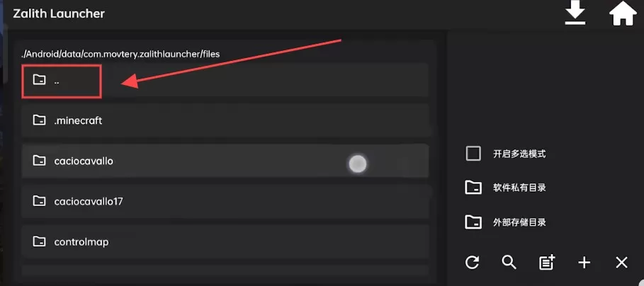Viewport: 644px width, 286px height.
Task: Open the download icon in top bar
Action: pos(575,14)
